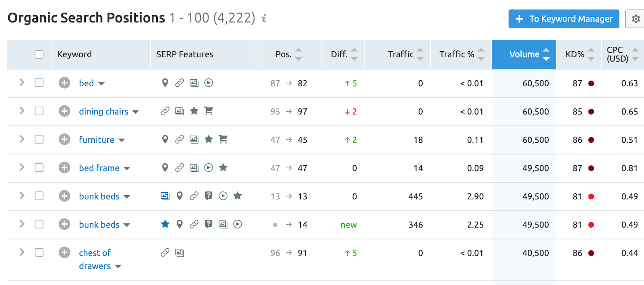Image resolution: width=644 pixels, height=285 pixels.
Task: Click KD red dot in chest of drawers row
Action: [x=591, y=253]
